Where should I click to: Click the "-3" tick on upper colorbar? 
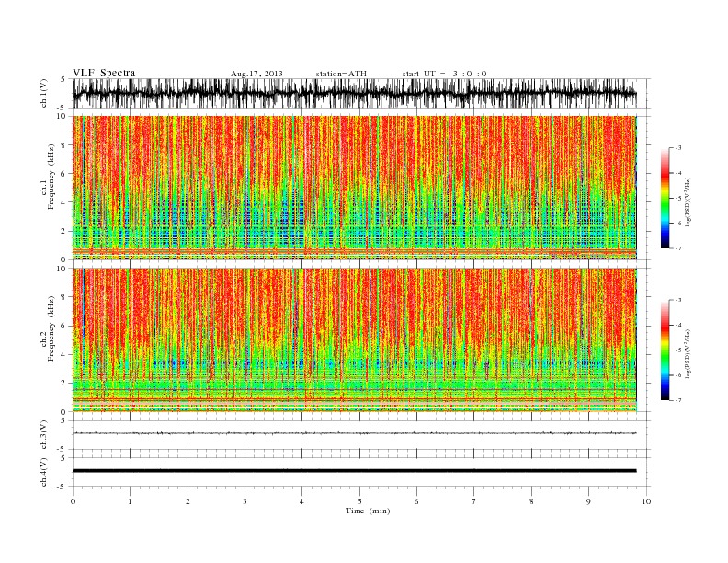tap(678, 148)
